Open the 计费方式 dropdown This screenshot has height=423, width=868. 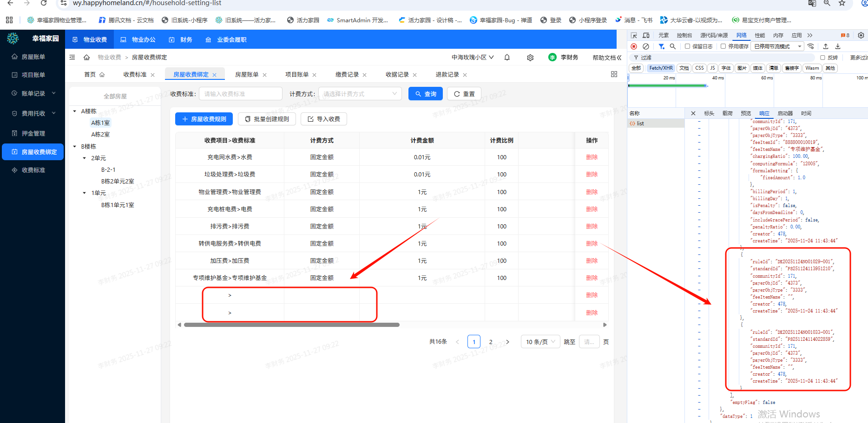pos(360,94)
